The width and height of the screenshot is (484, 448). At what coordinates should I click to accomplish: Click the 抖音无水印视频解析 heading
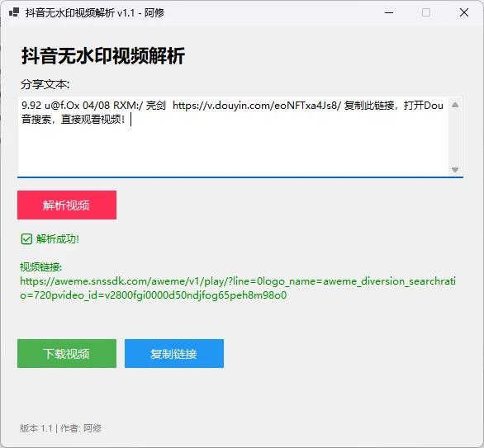pos(103,56)
